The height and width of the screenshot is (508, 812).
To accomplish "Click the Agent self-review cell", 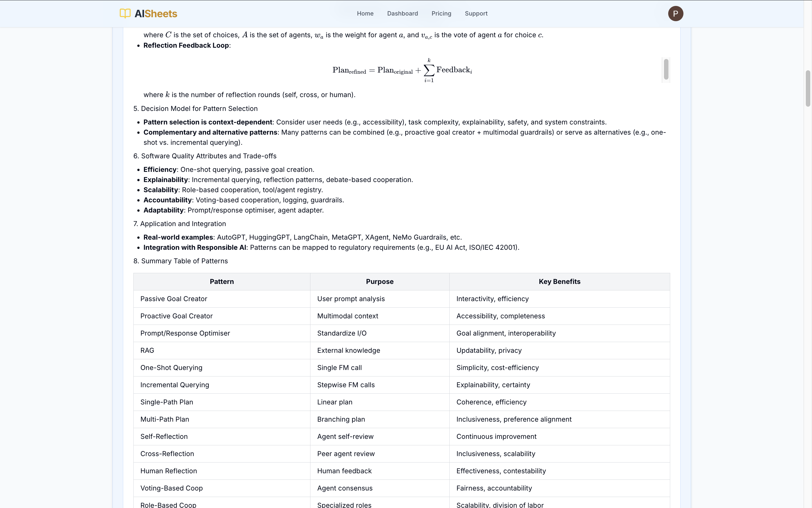I will pyautogui.click(x=380, y=436).
